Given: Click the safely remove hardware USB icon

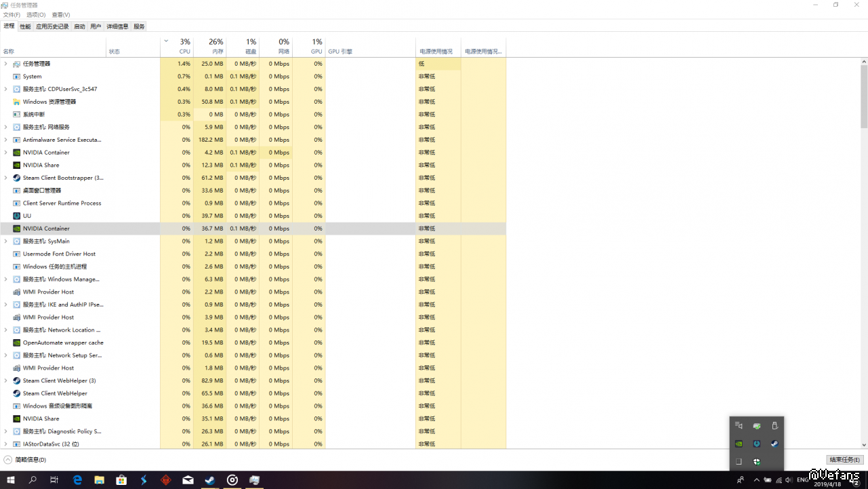Looking at the screenshot, I should 774,426.
